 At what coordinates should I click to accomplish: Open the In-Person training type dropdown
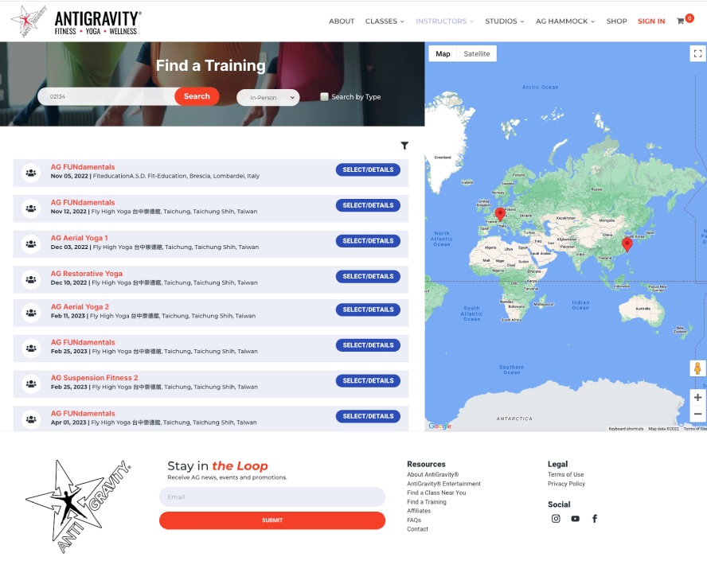point(268,97)
